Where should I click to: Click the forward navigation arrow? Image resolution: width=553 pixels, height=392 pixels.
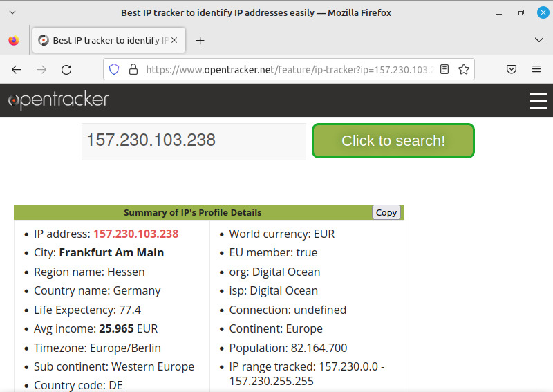click(41, 70)
